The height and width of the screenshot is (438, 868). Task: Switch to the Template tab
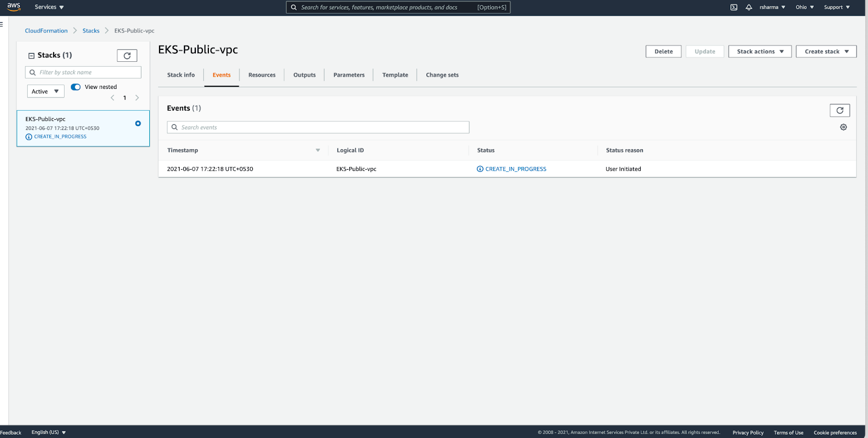tap(395, 75)
